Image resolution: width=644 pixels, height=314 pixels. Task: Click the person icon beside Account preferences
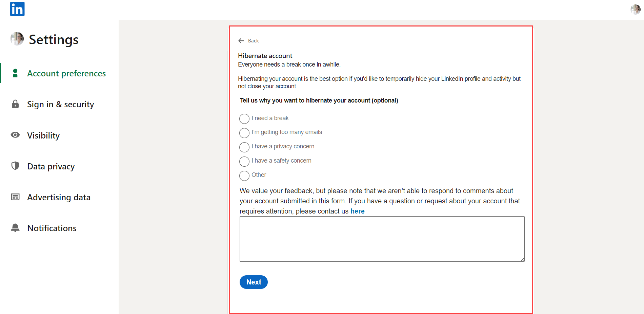[15, 73]
